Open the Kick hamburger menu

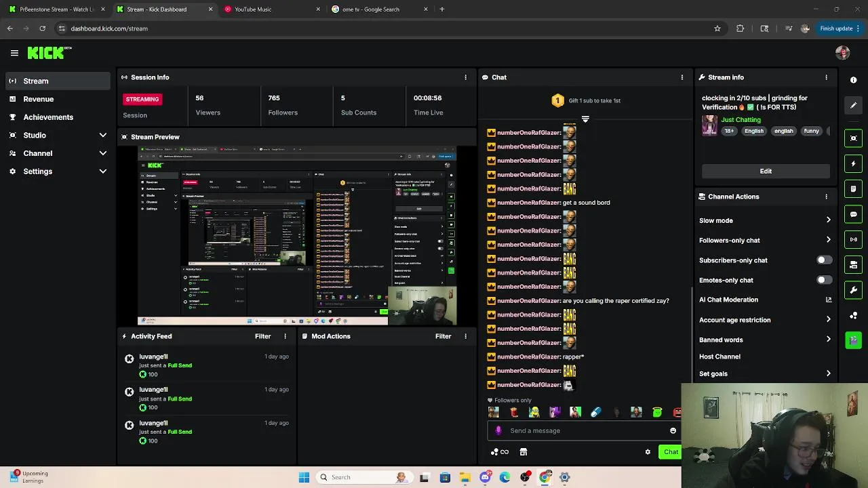coord(14,53)
